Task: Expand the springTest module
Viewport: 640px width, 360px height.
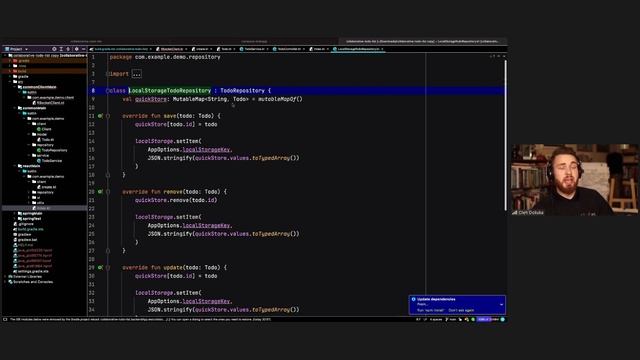Action: click(x=15, y=219)
